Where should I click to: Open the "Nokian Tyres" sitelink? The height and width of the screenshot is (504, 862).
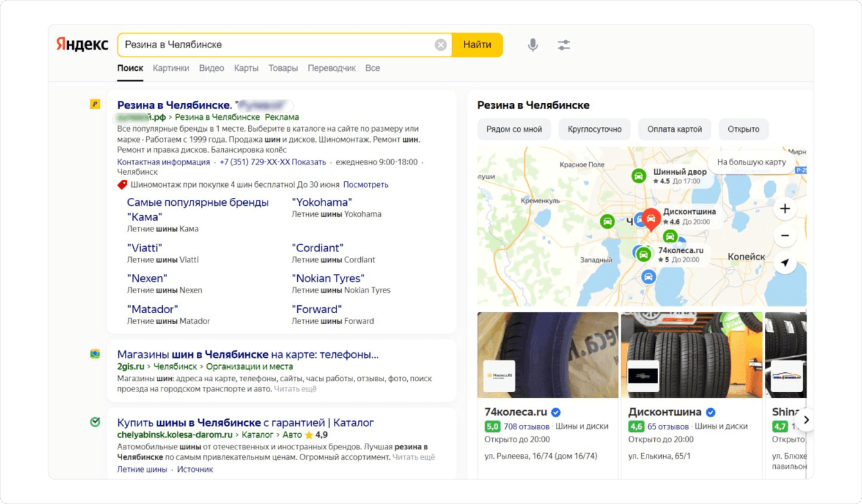328,278
